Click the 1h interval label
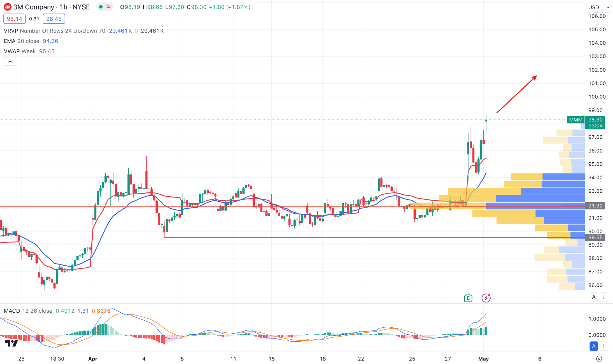This screenshot has height=364, width=613. tap(64, 7)
